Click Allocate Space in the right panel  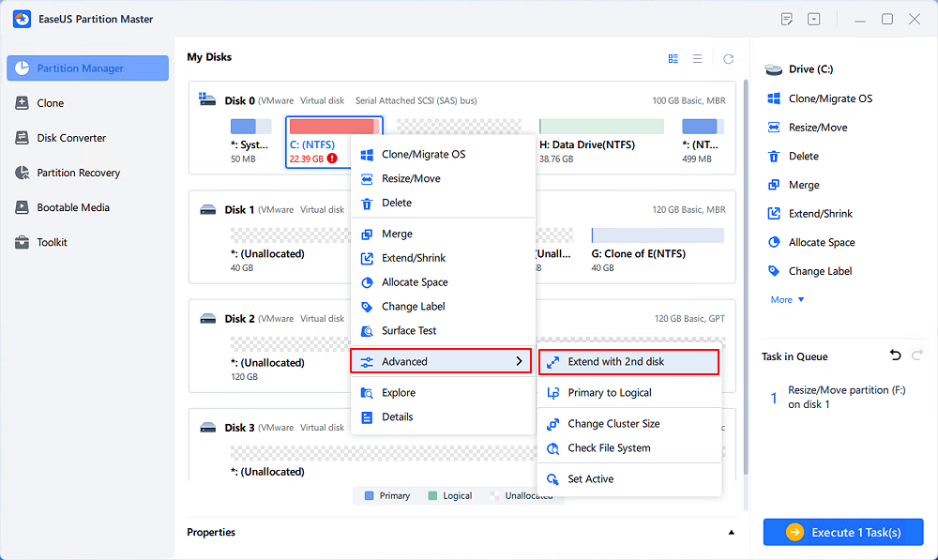[x=821, y=242]
